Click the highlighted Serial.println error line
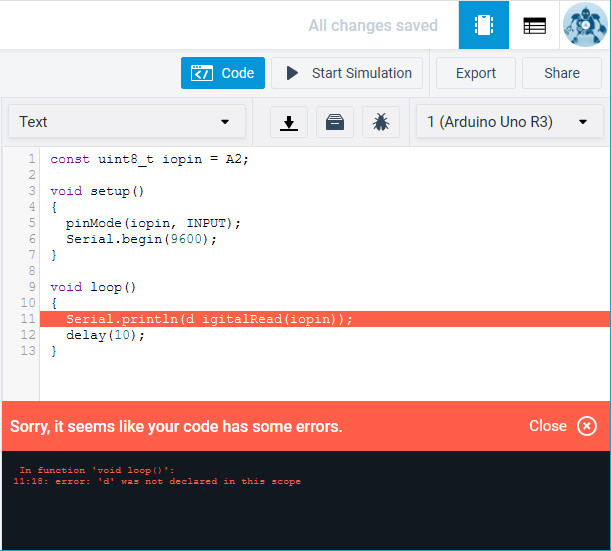This screenshot has height=551, width=611. (325, 319)
